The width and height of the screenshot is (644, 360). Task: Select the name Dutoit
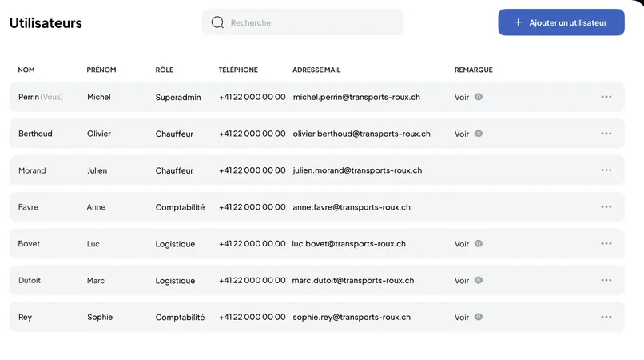tap(30, 280)
